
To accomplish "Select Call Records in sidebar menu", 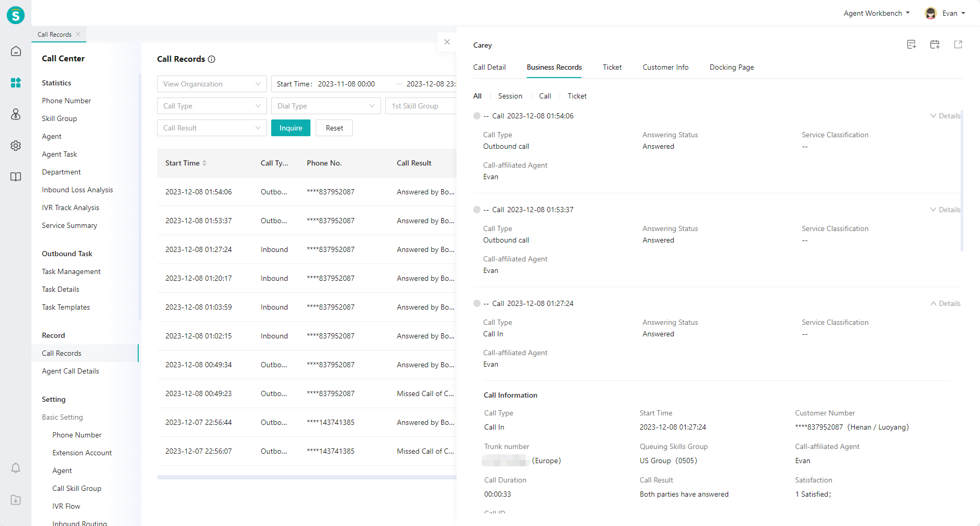I will tap(85, 353).
